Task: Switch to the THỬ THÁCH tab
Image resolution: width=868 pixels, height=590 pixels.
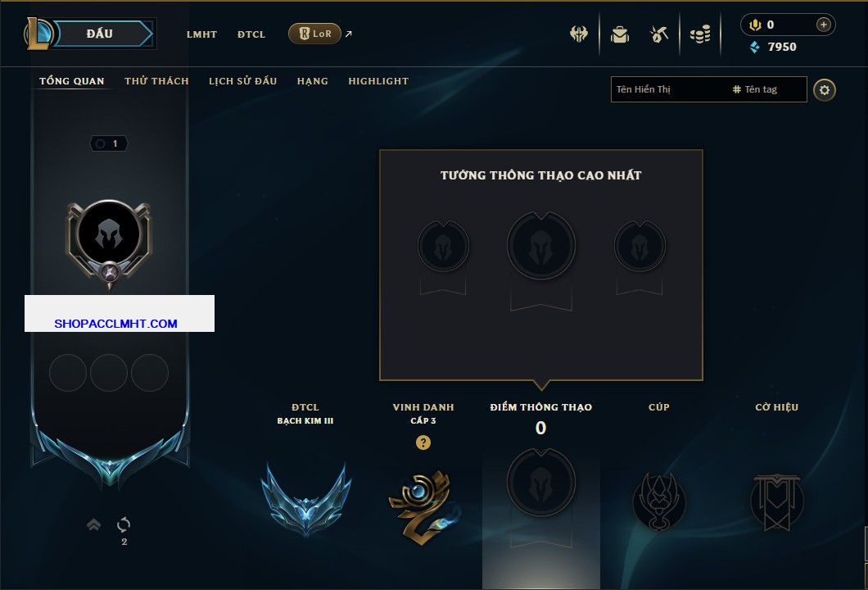Action: point(156,81)
